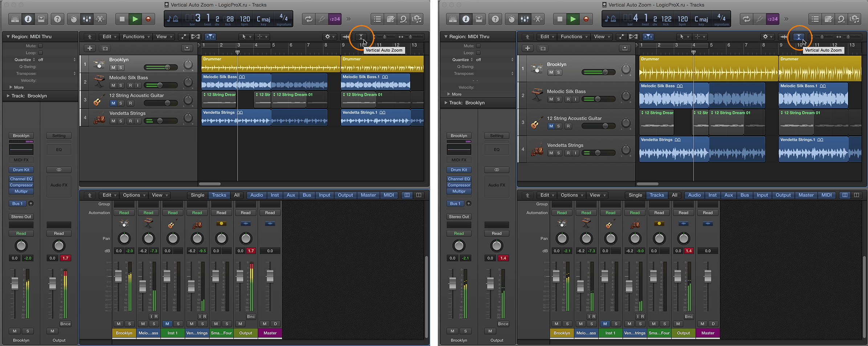
Task: Toggle the MIDI filter button in the right Mixer
Action: click(827, 195)
